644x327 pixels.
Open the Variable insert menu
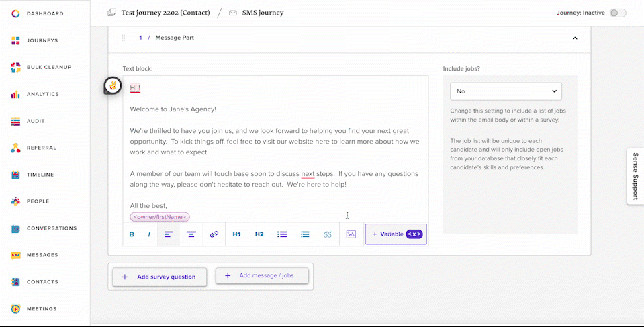(x=396, y=234)
